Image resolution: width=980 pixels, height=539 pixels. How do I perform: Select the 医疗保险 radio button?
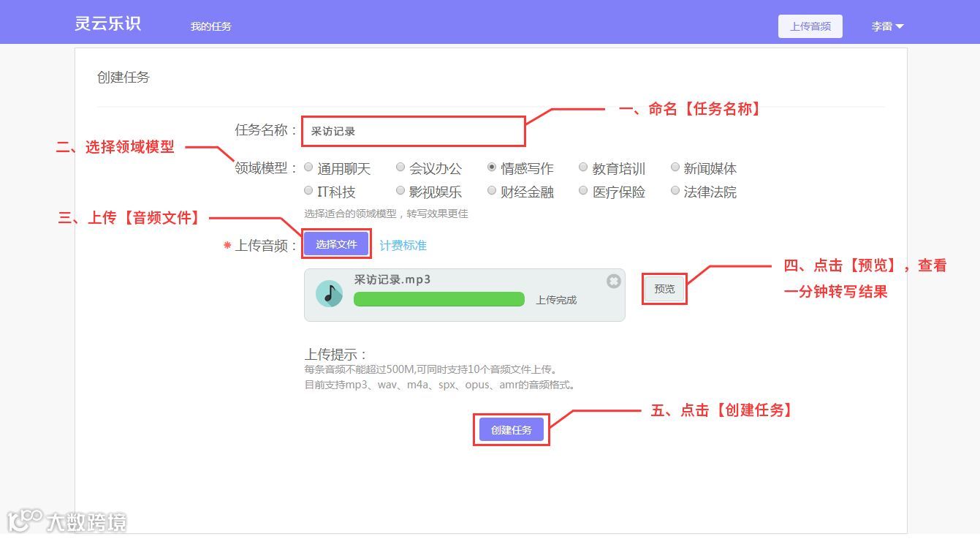[583, 191]
